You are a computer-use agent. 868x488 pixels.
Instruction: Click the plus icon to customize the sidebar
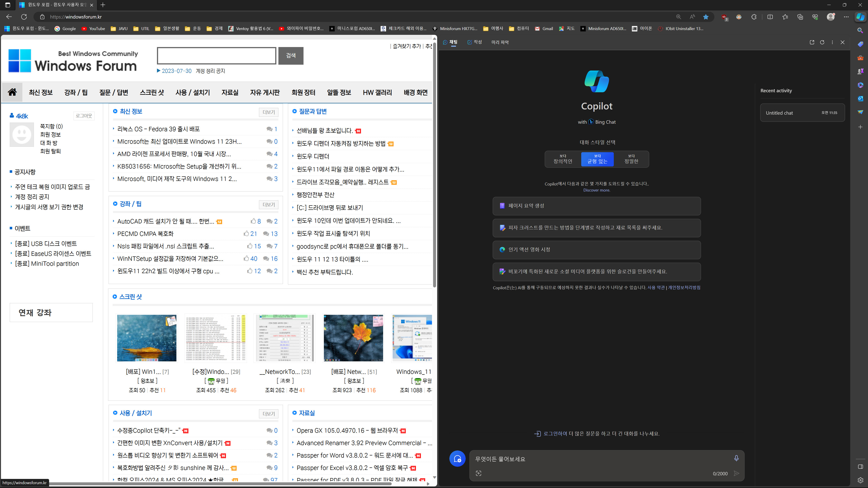click(x=860, y=127)
